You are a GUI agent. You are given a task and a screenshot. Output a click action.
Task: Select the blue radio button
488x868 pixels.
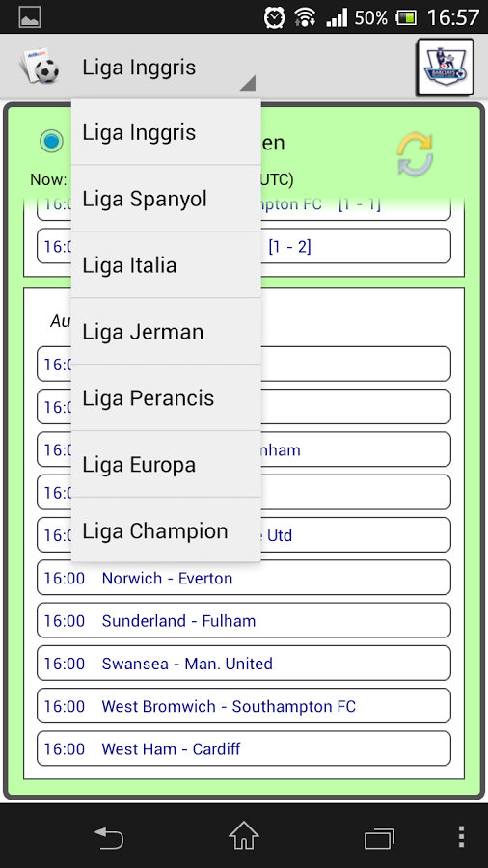[x=51, y=142]
